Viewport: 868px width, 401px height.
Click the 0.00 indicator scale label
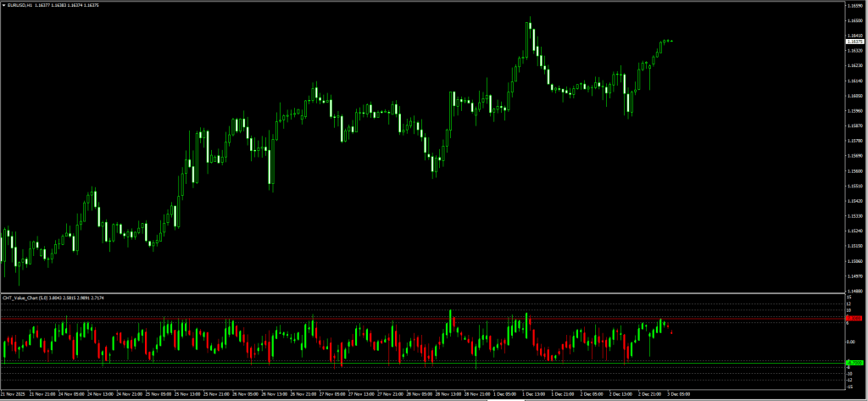coord(851,341)
